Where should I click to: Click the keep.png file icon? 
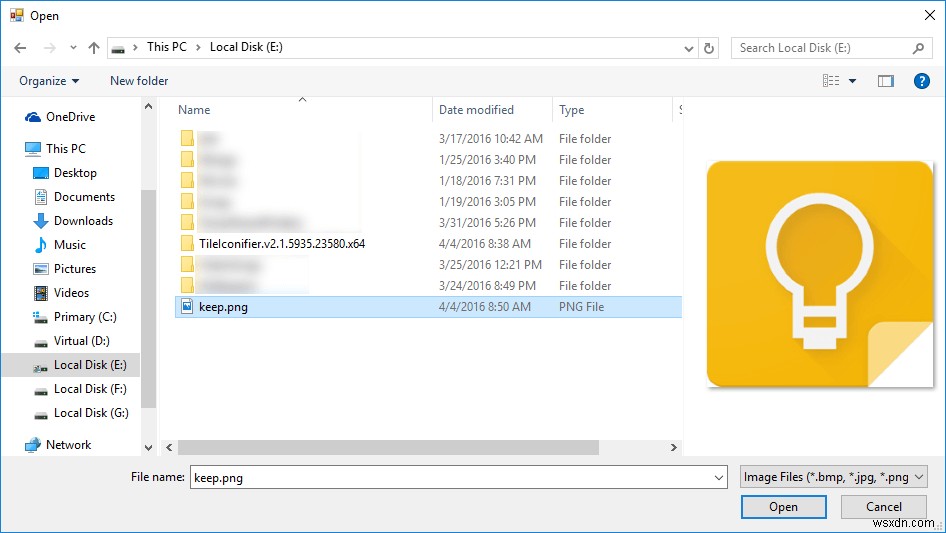point(187,307)
